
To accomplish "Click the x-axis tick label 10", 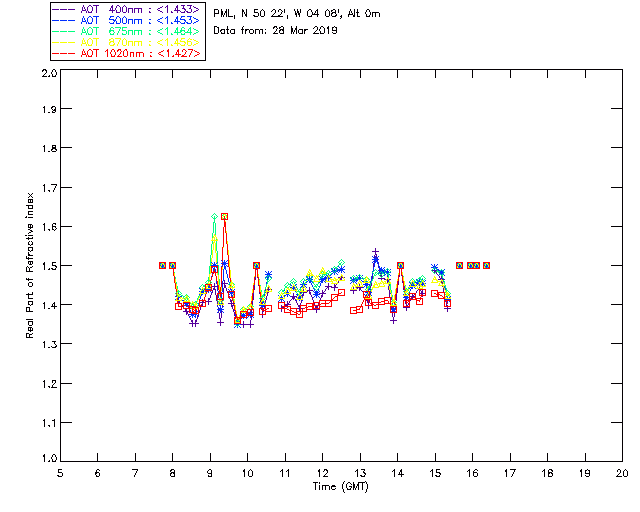I will (x=247, y=473).
